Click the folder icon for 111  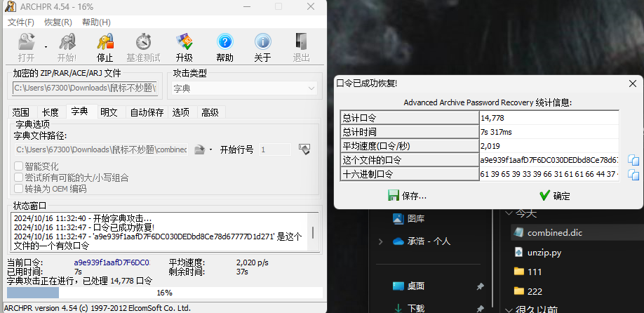tap(518, 272)
